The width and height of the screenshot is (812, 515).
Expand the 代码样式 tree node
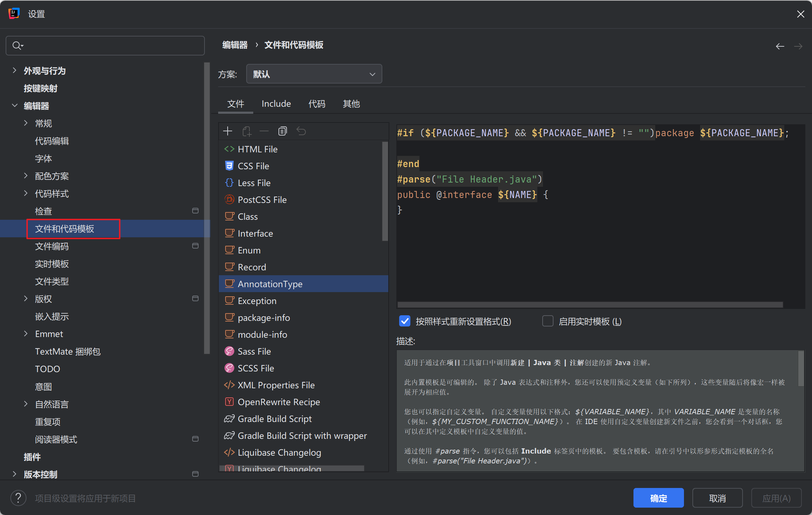pyautogui.click(x=26, y=193)
